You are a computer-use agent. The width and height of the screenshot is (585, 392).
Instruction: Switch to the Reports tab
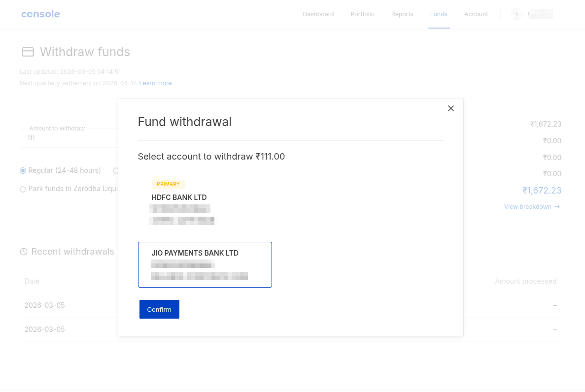tap(402, 14)
